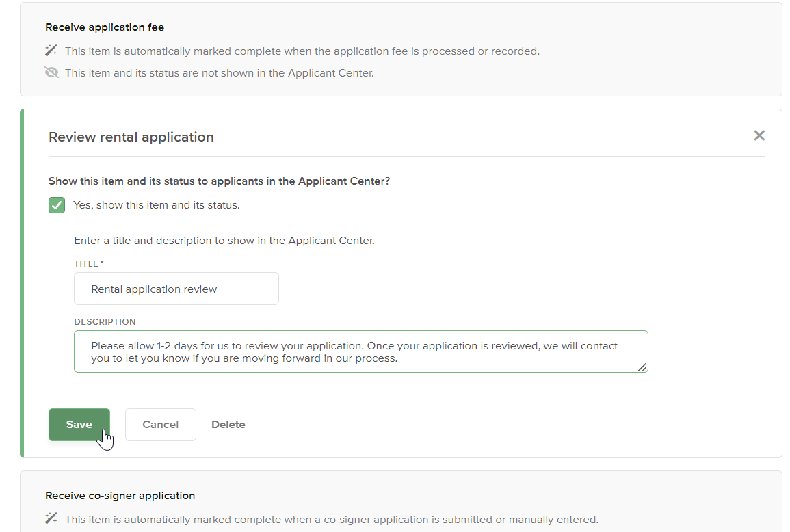
Task: Click the pencil icon under Receive co-signer application
Action: [x=51, y=518]
